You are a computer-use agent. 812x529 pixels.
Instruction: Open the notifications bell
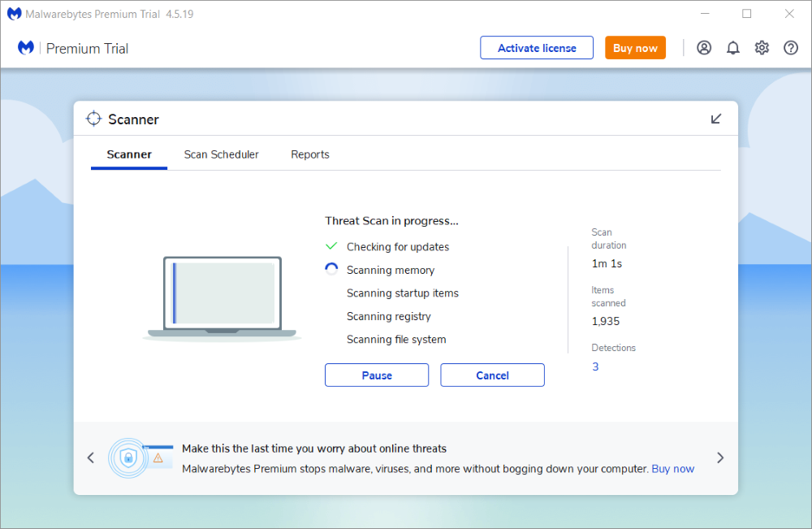(733, 48)
